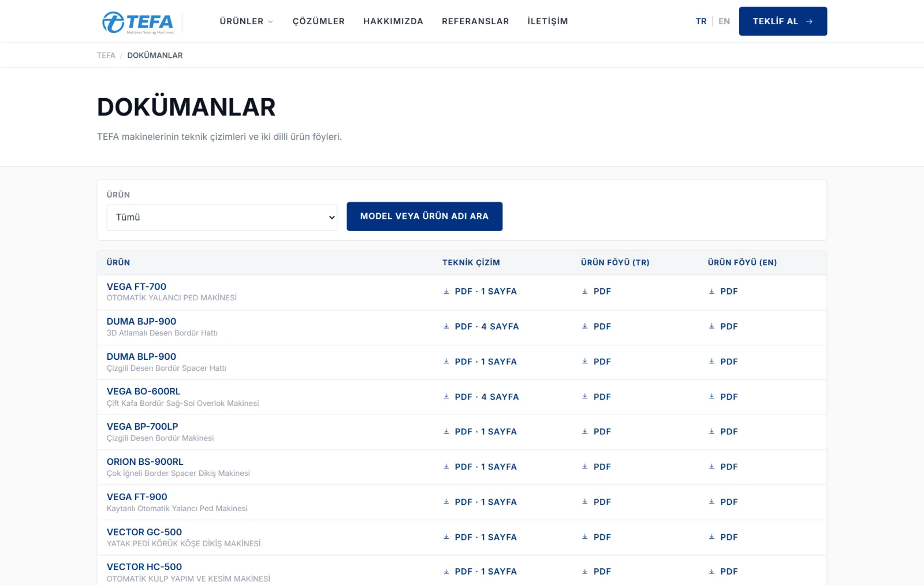
Task: Open the DUMA BJP-900 product link
Action: click(141, 321)
